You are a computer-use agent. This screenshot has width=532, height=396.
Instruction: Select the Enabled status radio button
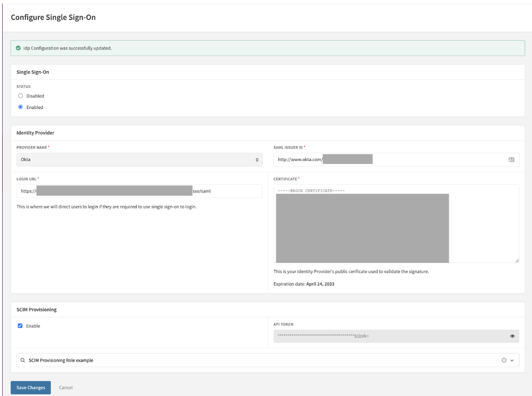coord(20,107)
